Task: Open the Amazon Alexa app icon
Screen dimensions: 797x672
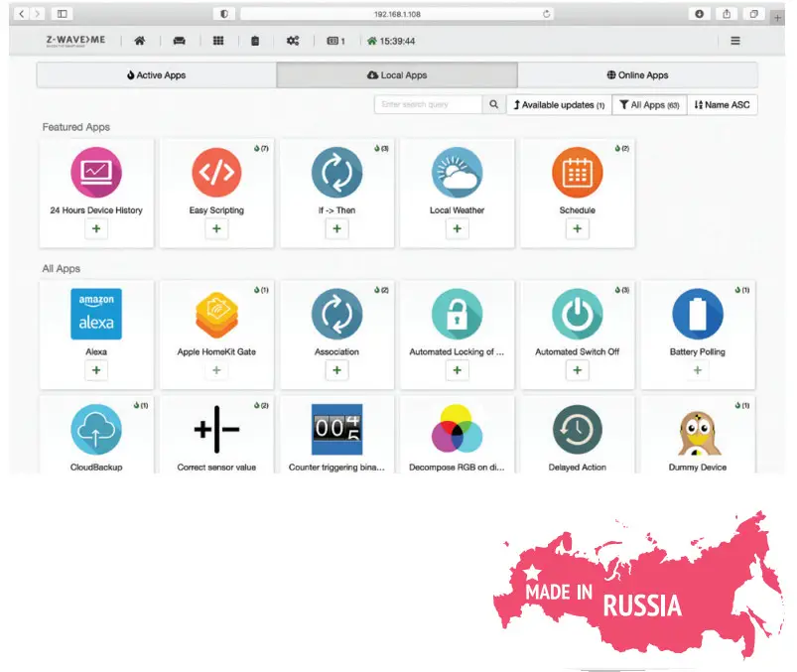Action: [x=96, y=314]
